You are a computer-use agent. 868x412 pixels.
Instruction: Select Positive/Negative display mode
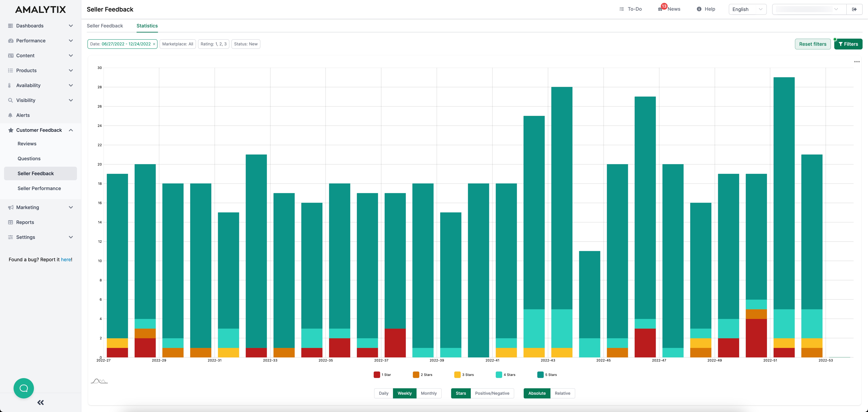point(492,393)
